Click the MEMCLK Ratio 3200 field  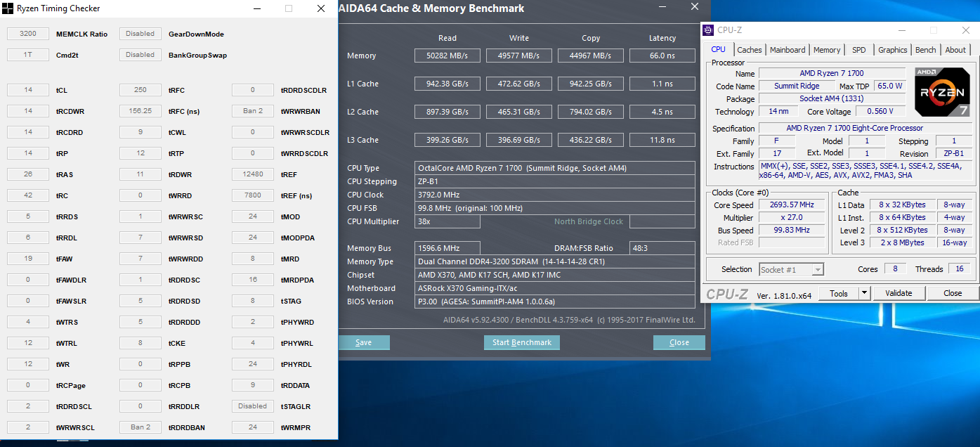click(28, 34)
